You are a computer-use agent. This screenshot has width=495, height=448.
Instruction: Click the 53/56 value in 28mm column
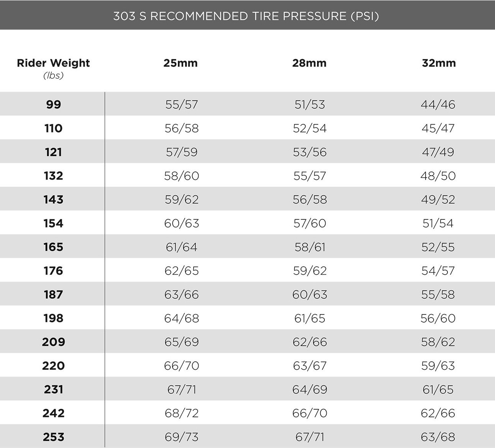309,152
